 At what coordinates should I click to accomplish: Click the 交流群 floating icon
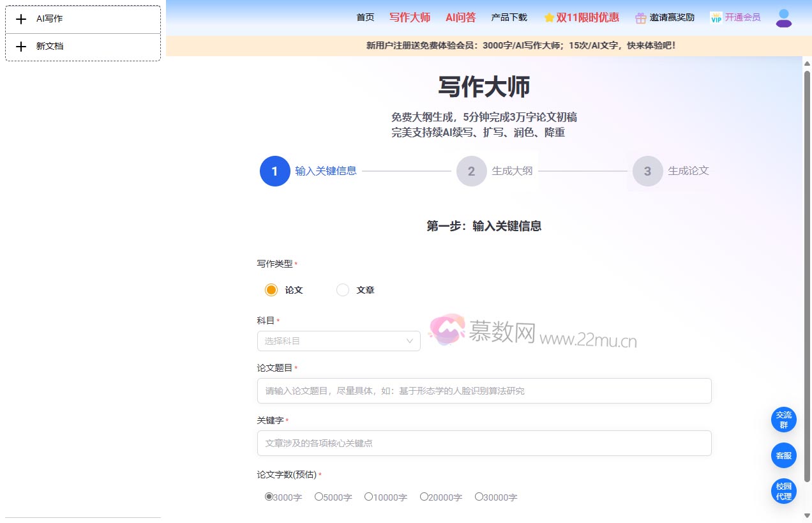(x=783, y=420)
